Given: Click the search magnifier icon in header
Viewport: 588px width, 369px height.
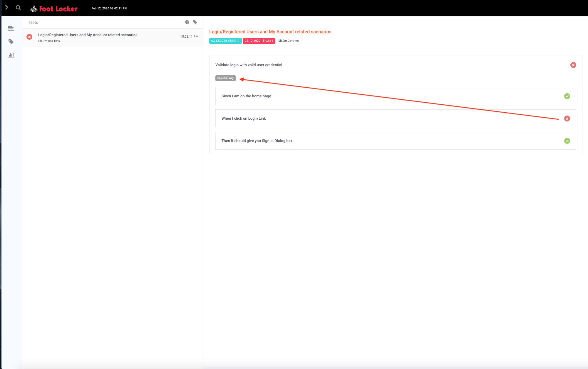Looking at the screenshot, I should click(18, 8).
